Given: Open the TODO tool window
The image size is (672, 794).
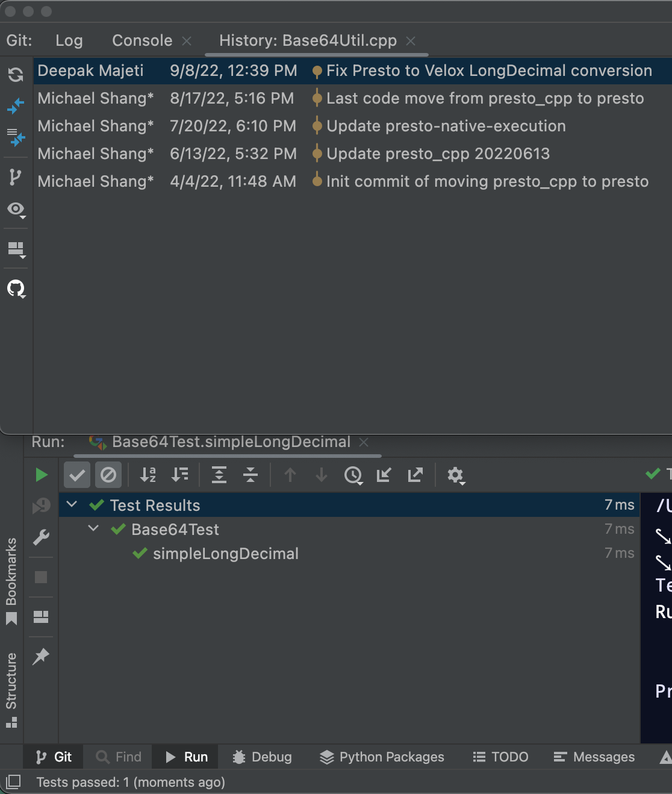Looking at the screenshot, I should pyautogui.click(x=501, y=757).
